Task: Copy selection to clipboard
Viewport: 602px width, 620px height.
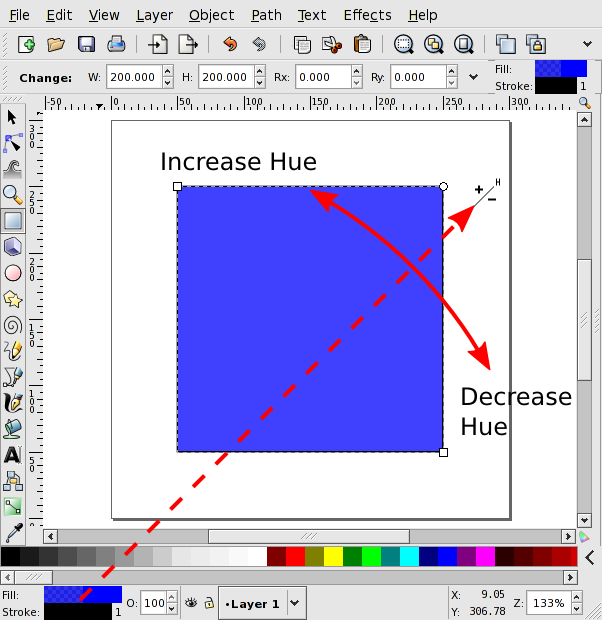Action: pos(302,44)
